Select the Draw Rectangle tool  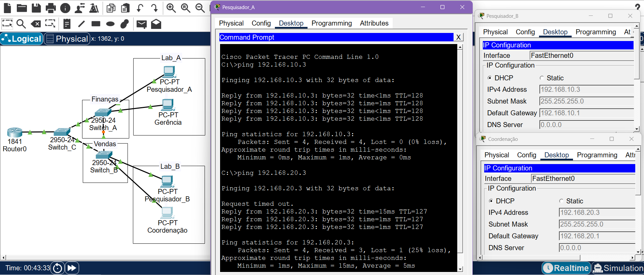96,24
